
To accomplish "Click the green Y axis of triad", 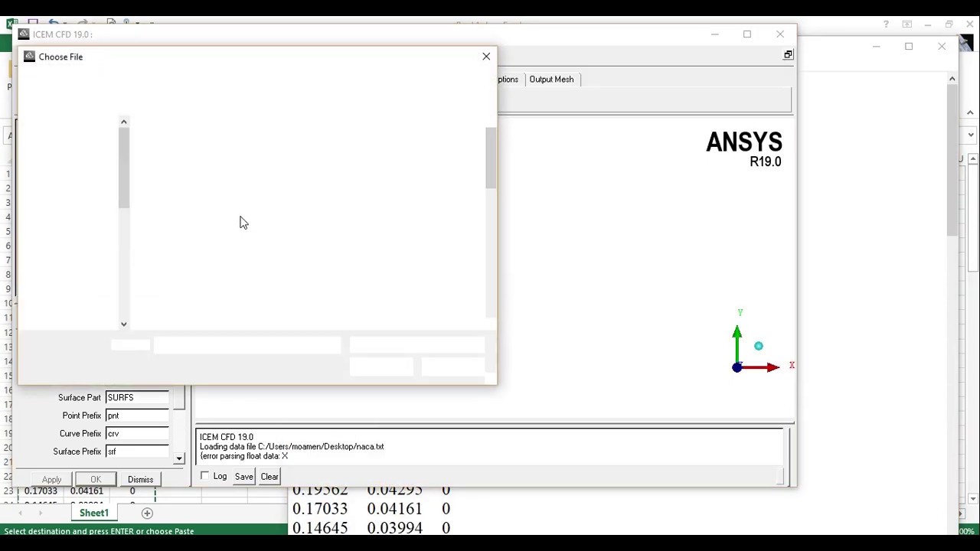I will pyautogui.click(x=737, y=344).
